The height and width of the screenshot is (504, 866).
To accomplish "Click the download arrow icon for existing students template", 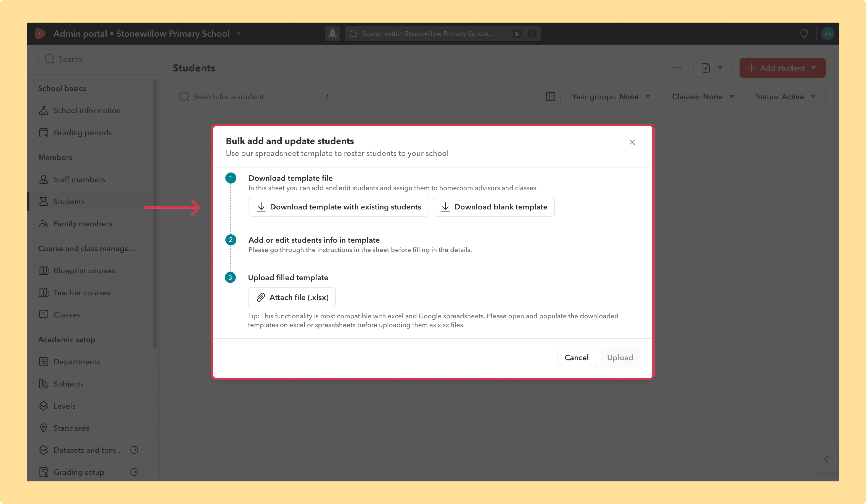I will coord(261,207).
